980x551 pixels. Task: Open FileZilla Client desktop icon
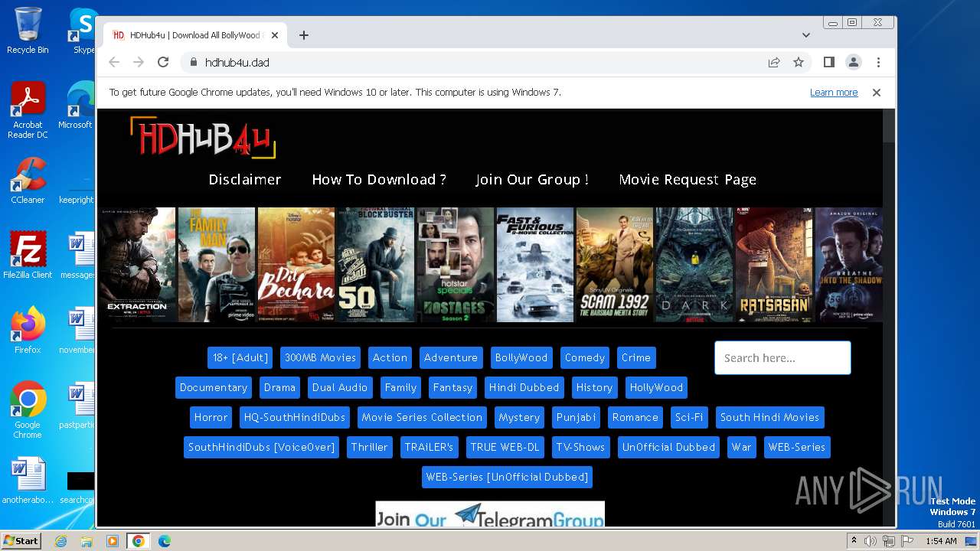(x=28, y=256)
